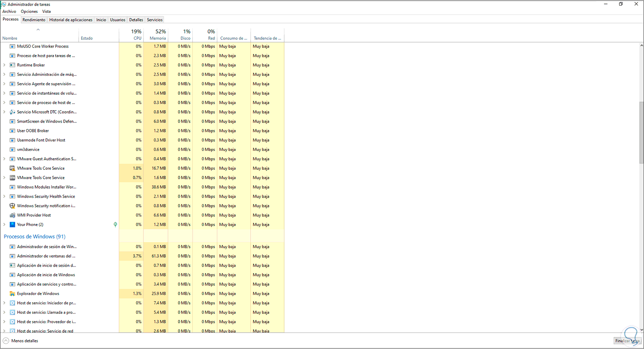Click the Windows Modules Installer Worker icon
Viewport: 644px width, 349px height.
(x=12, y=187)
